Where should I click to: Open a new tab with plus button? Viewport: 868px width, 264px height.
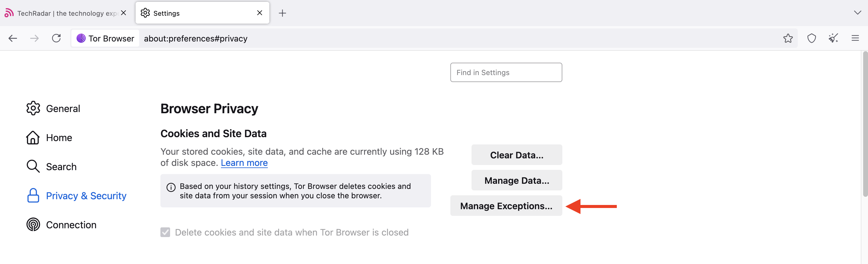click(282, 13)
